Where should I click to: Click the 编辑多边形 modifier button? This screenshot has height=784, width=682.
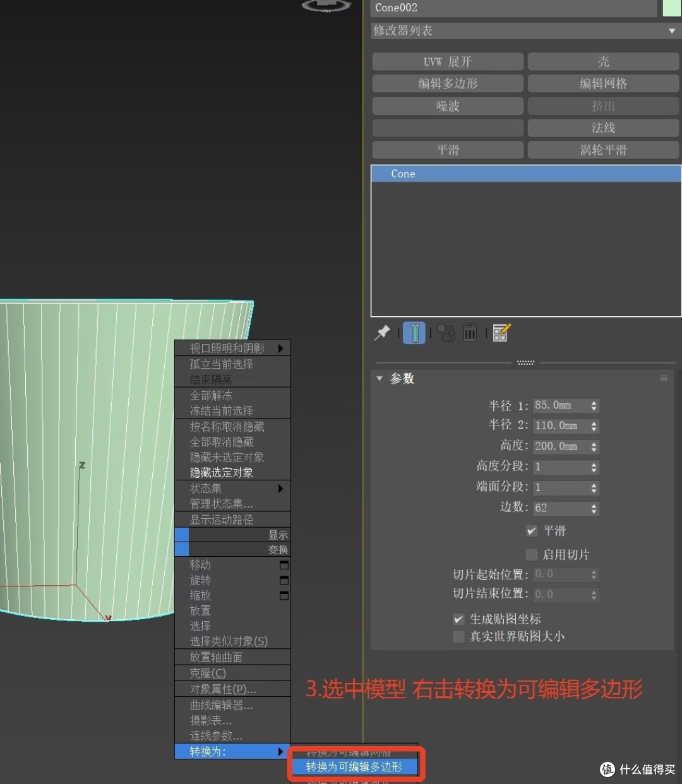(448, 83)
